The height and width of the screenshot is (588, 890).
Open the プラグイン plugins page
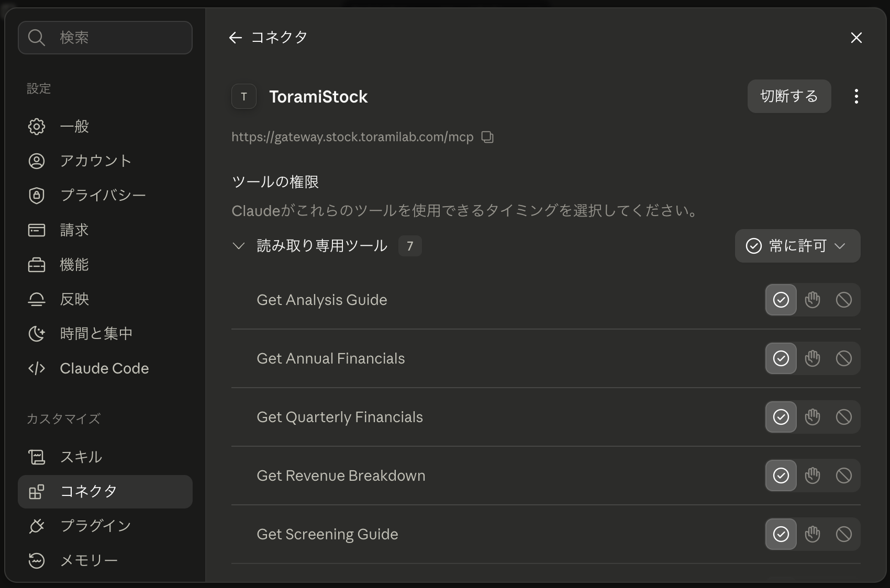click(105, 526)
